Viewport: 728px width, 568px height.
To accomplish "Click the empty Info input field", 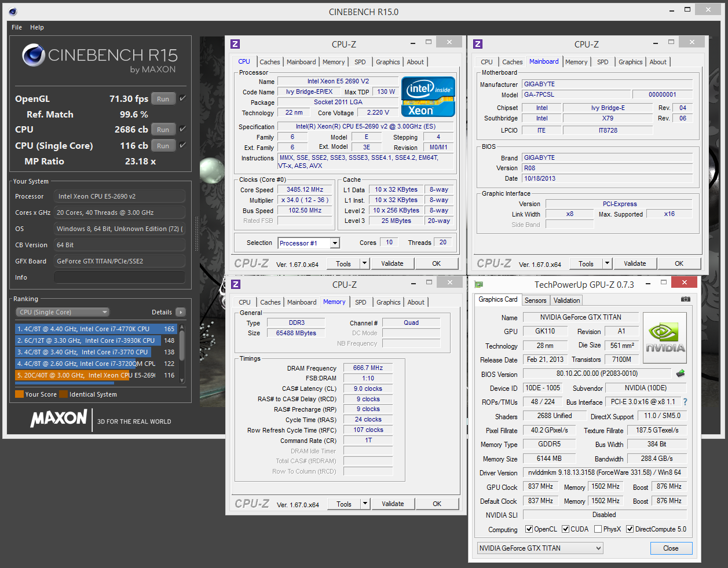I will (119, 277).
